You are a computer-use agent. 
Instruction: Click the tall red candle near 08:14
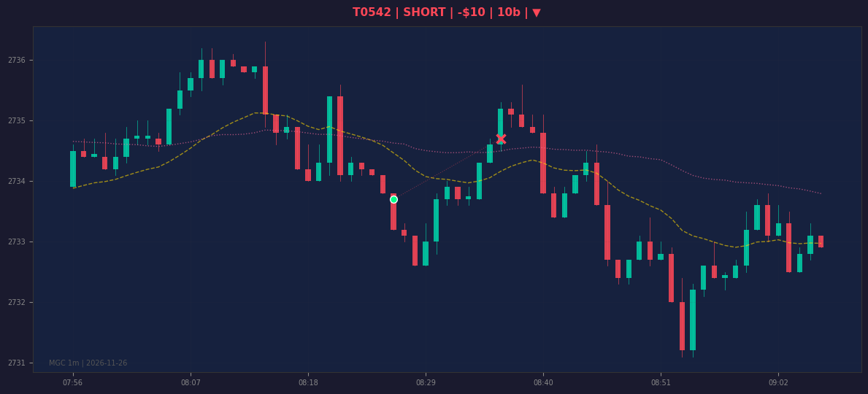click(265, 90)
